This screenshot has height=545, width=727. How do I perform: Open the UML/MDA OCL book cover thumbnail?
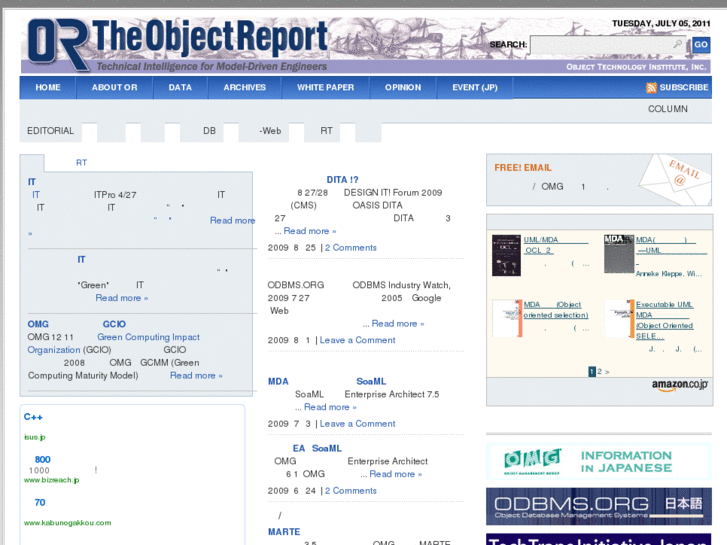[506, 255]
